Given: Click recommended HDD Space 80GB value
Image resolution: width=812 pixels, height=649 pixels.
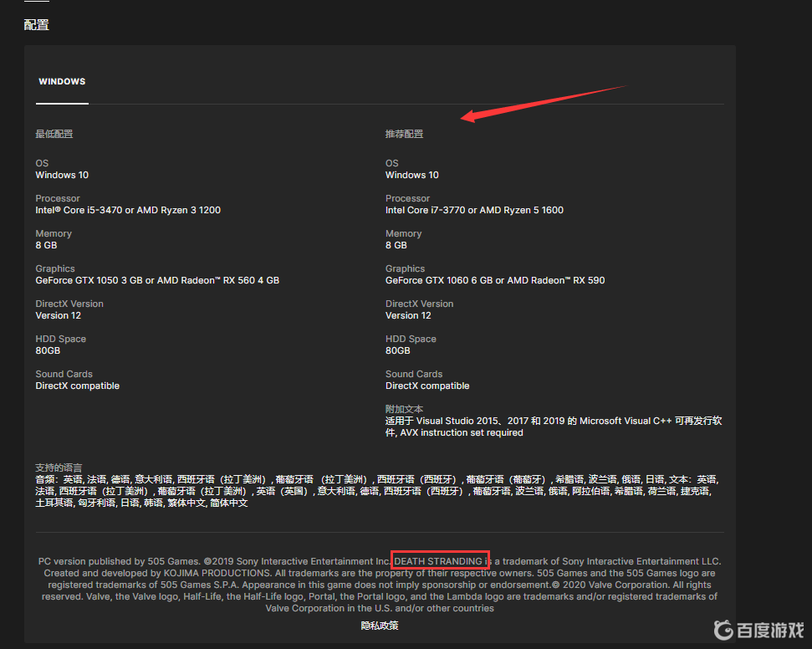Looking at the screenshot, I should pos(398,350).
